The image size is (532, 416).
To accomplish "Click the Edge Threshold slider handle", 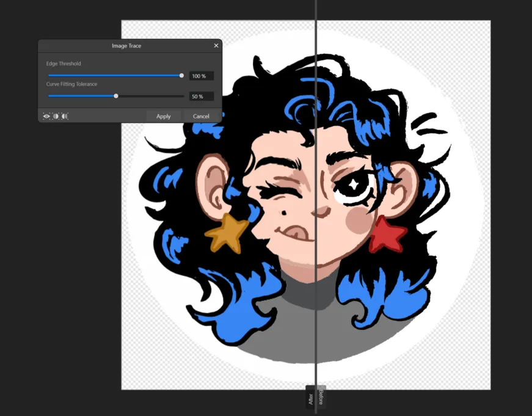I will pos(181,75).
